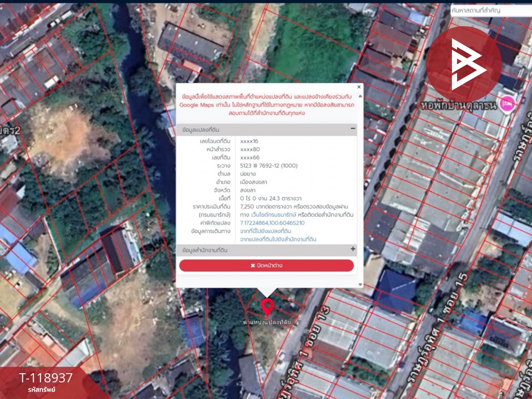Click the red land parcel location pin
Screen dimensions: 532x399
coord(267,307)
